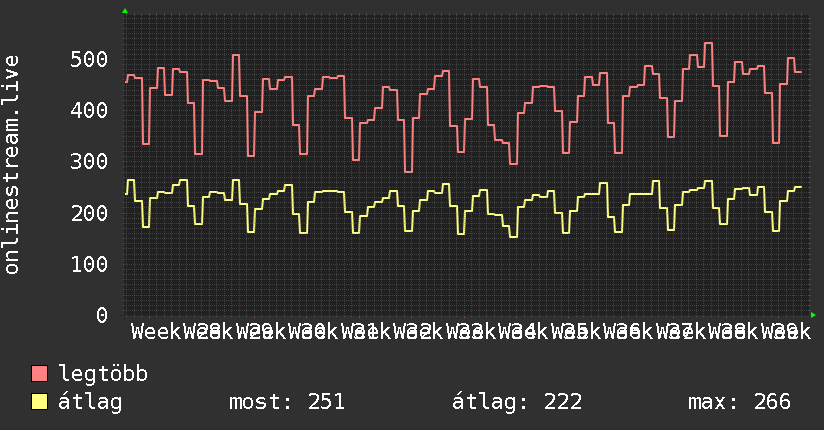Screen dimensions: 824x430
Task: Click the 300 y-axis label
Action: (x=89, y=161)
